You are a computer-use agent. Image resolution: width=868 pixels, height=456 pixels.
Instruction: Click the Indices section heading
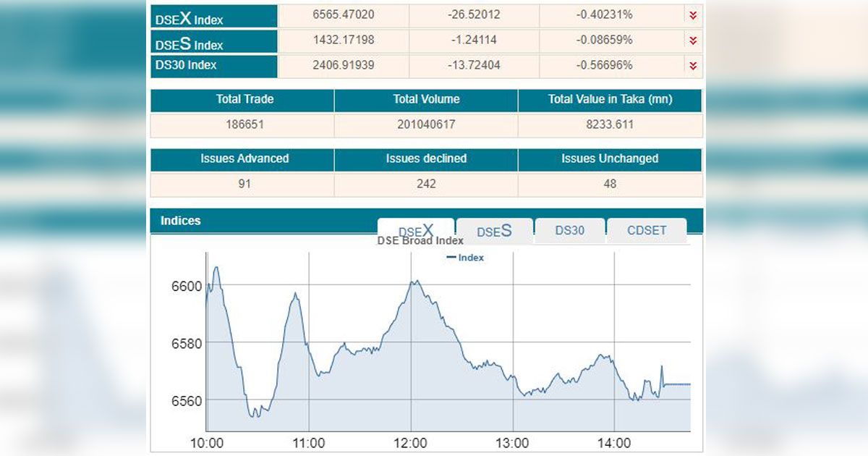(181, 221)
